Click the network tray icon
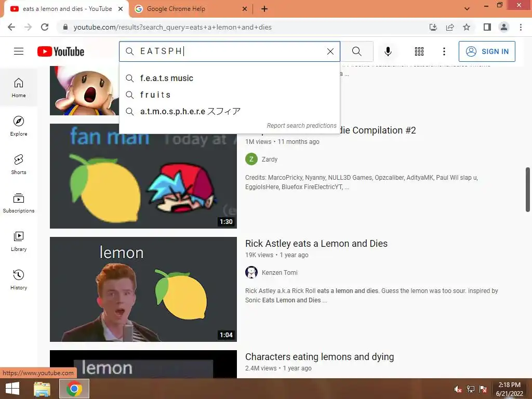Screen dimensions: 532x399 tap(471, 389)
